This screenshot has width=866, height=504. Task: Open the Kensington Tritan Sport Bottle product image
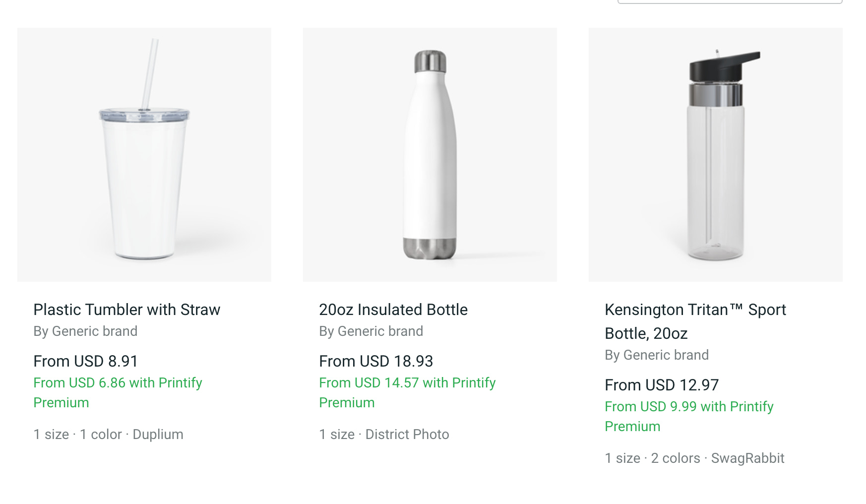click(x=715, y=155)
